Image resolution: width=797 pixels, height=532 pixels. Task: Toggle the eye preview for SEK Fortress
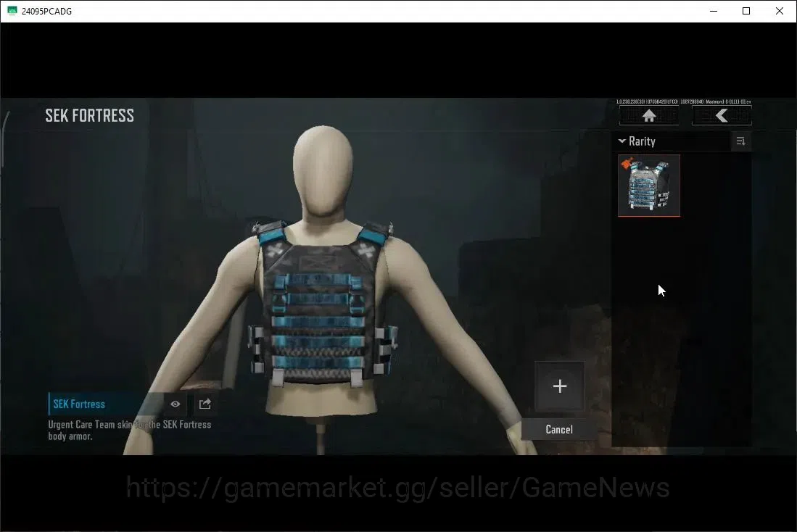pyautogui.click(x=175, y=404)
